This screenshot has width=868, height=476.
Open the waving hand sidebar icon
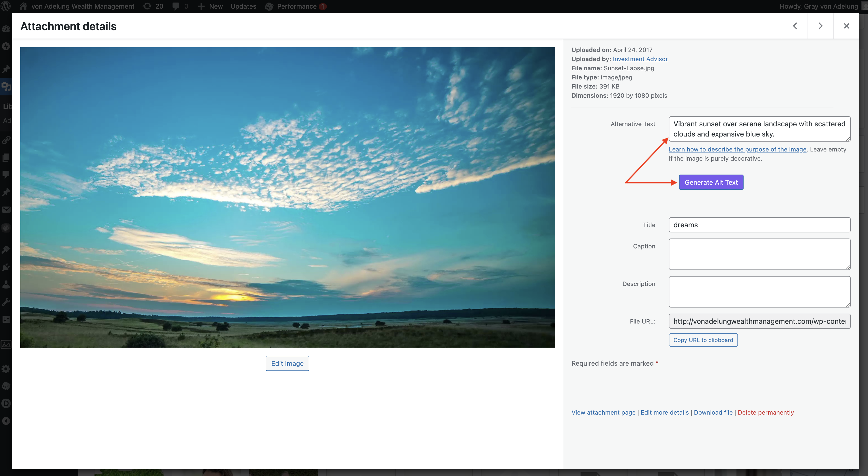[x=6, y=227]
